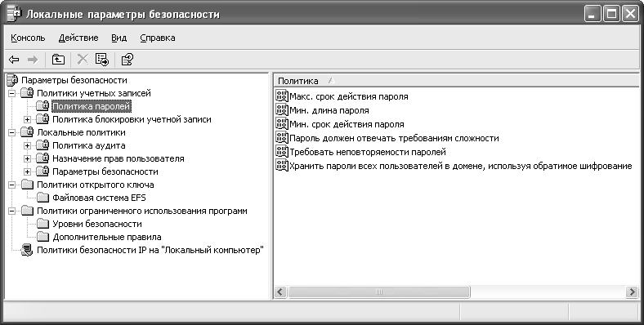The height and width of the screenshot is (325, 644).
Task: Click policy icon of Мин. срок действия пароля
Action: (x=282, y=124)
